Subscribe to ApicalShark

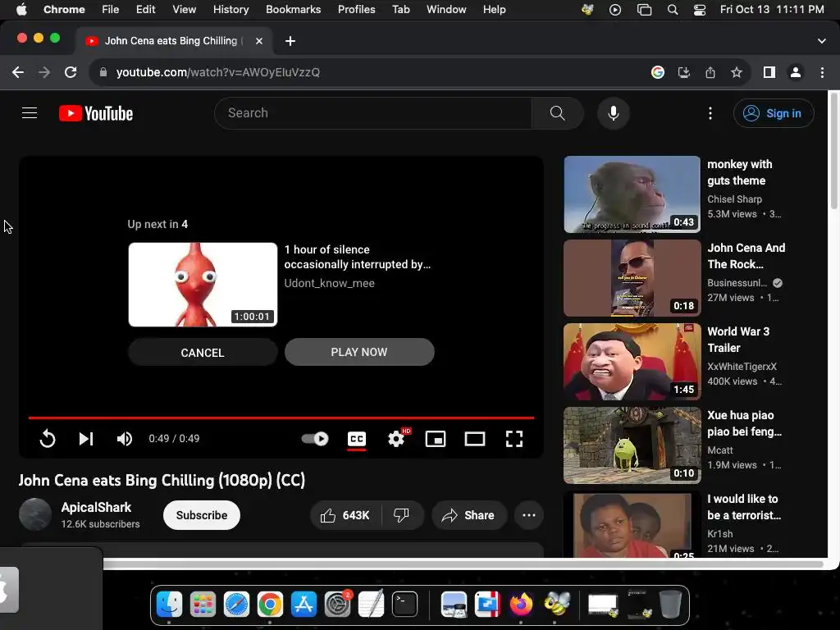coord(202,515)
